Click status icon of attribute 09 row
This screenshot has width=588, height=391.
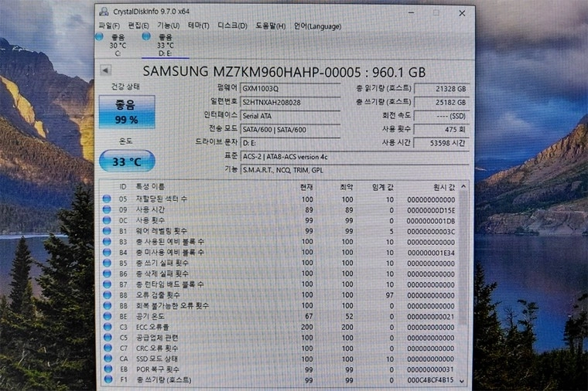(107, 209)
